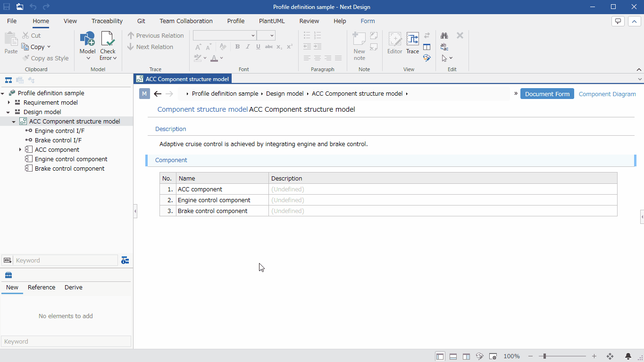Click the align center icon
644x362 pixels.
click(318, 58)
